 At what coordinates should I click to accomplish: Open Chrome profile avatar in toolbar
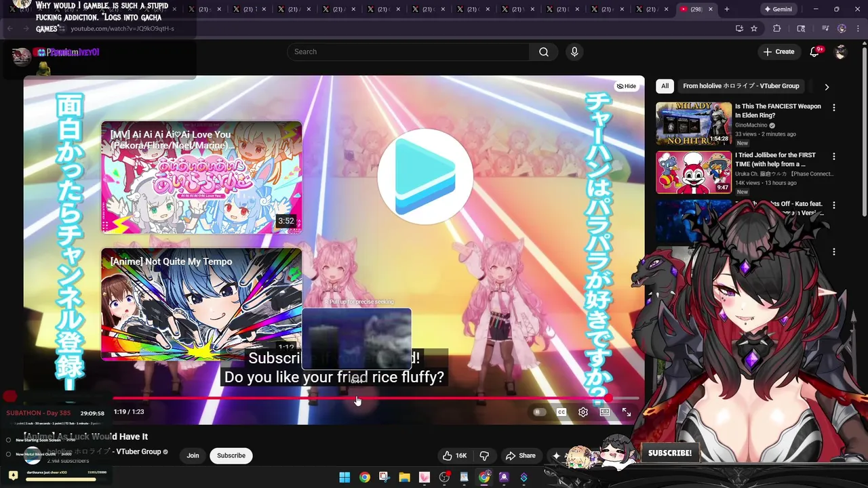(x=842, y=28)
